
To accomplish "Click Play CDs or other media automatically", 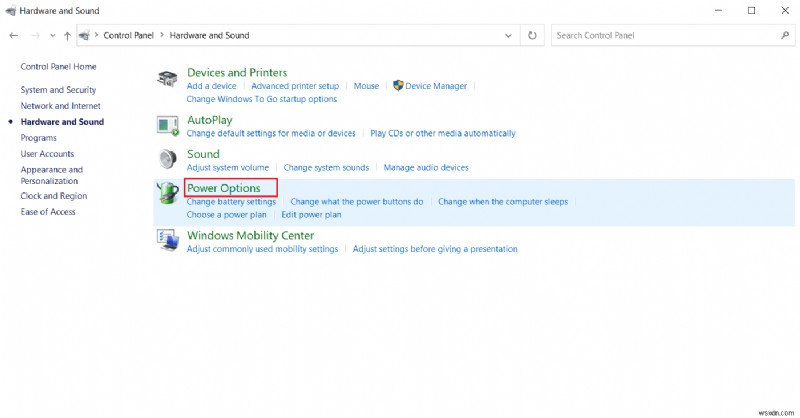I will pos(443,133).
